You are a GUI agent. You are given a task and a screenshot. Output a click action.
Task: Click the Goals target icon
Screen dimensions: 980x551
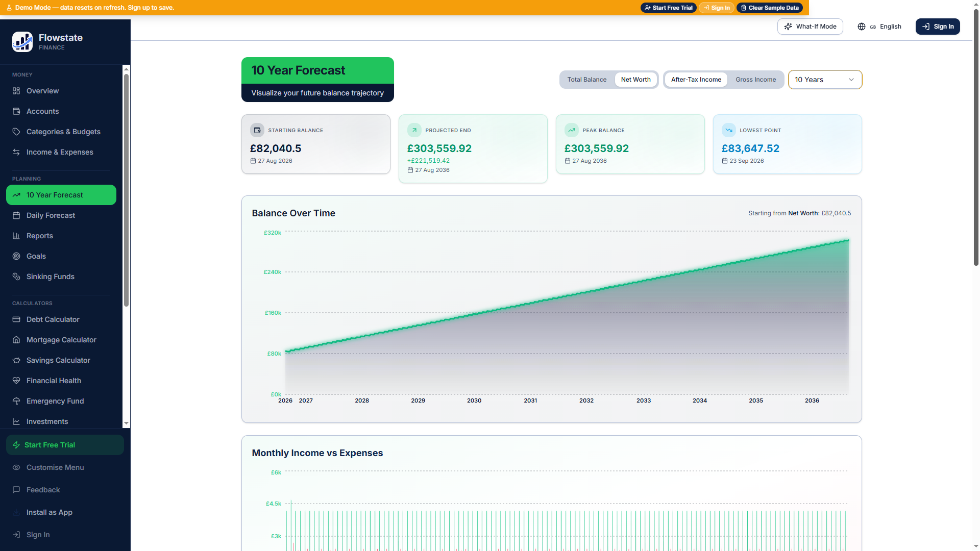point(16,256)
